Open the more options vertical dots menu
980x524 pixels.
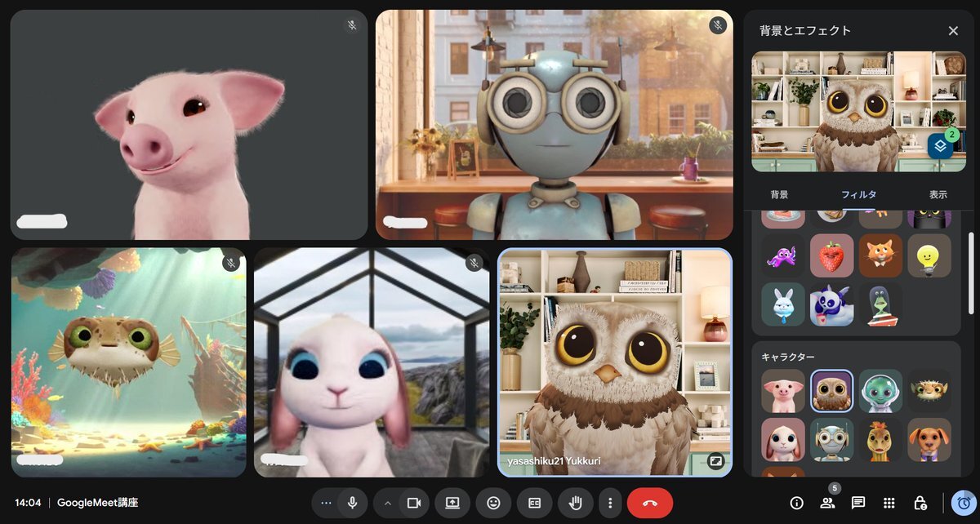click(x=611, y=503)
